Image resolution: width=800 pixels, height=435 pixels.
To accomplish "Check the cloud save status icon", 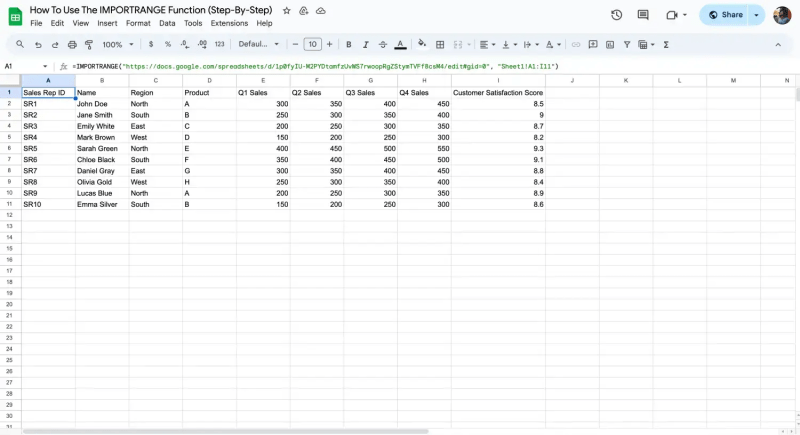I will (320, 11).
